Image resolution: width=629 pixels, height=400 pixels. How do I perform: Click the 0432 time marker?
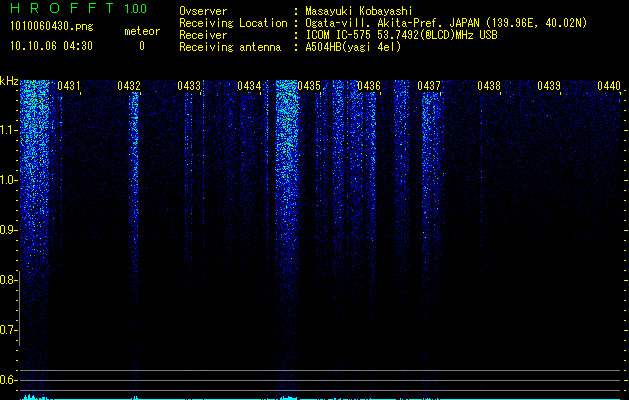point(129,86)
